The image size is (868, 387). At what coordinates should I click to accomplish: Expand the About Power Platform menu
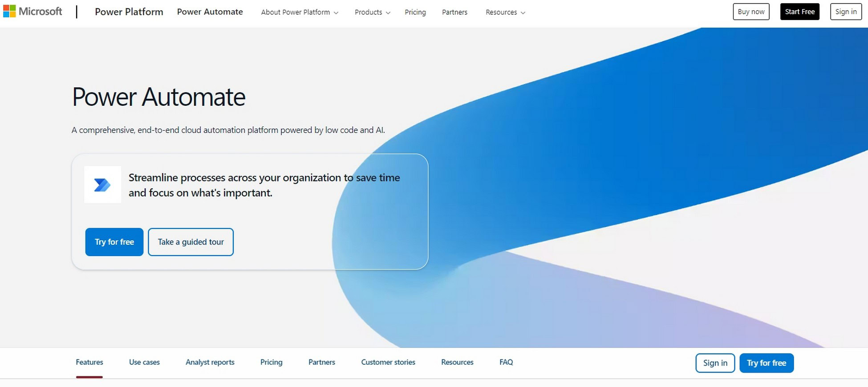pos(300,12)
